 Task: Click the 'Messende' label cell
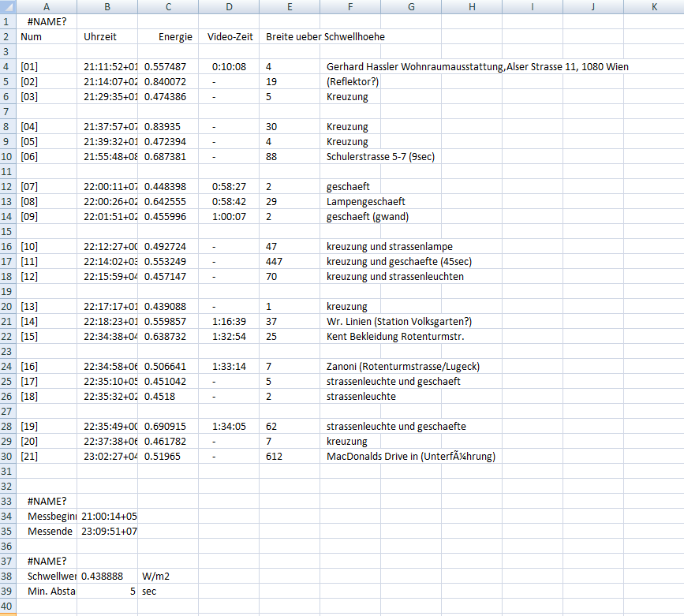pyautogui.click(x=47, y=531)
